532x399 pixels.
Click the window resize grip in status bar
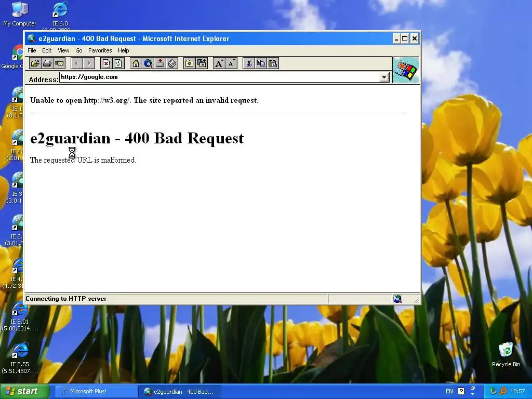click(416, 300)
